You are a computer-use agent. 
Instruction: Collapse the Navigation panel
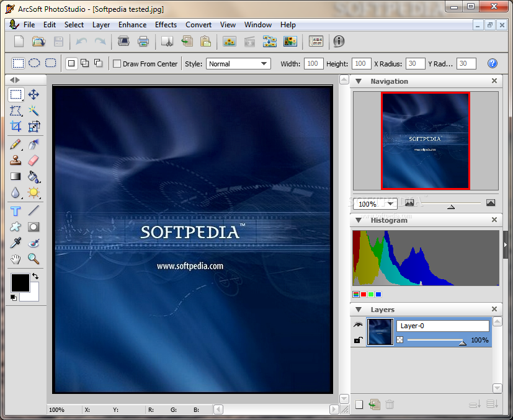[x=359, y=81]
